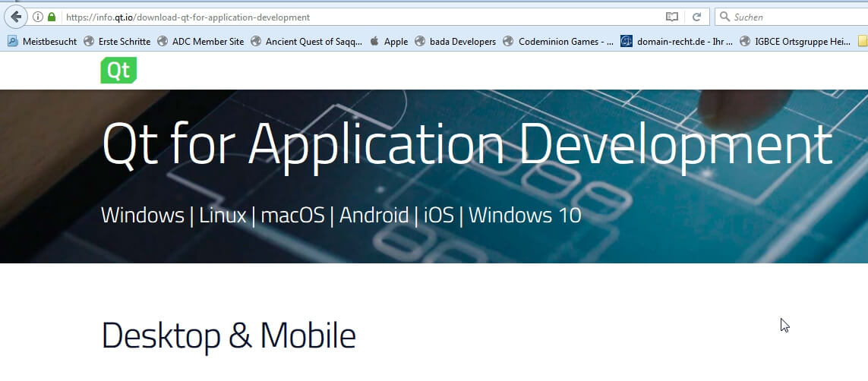Open the Ancient Quest of Saqq... bookmark

(307, 42)
